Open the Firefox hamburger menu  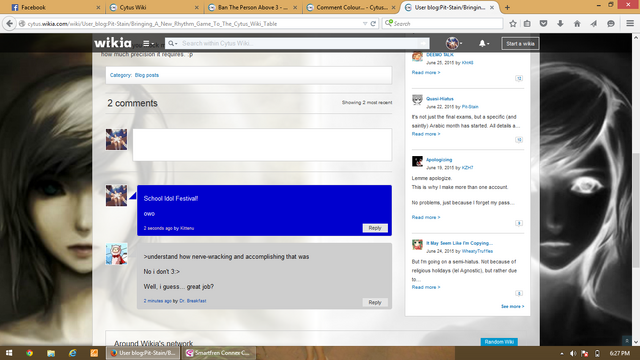(x=630, y=24)
